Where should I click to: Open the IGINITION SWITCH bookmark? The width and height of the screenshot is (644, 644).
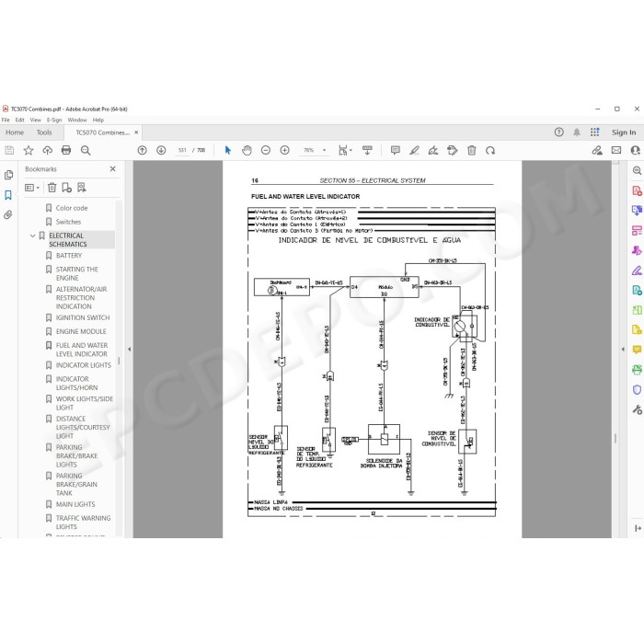click(x=83, y=318)
